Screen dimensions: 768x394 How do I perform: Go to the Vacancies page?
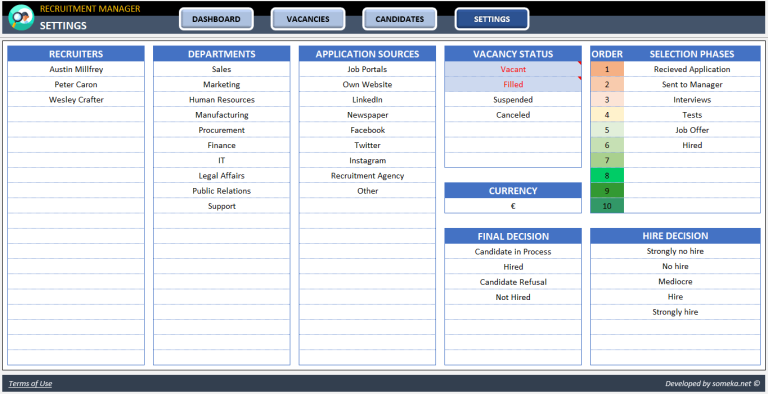coord(308,19)
